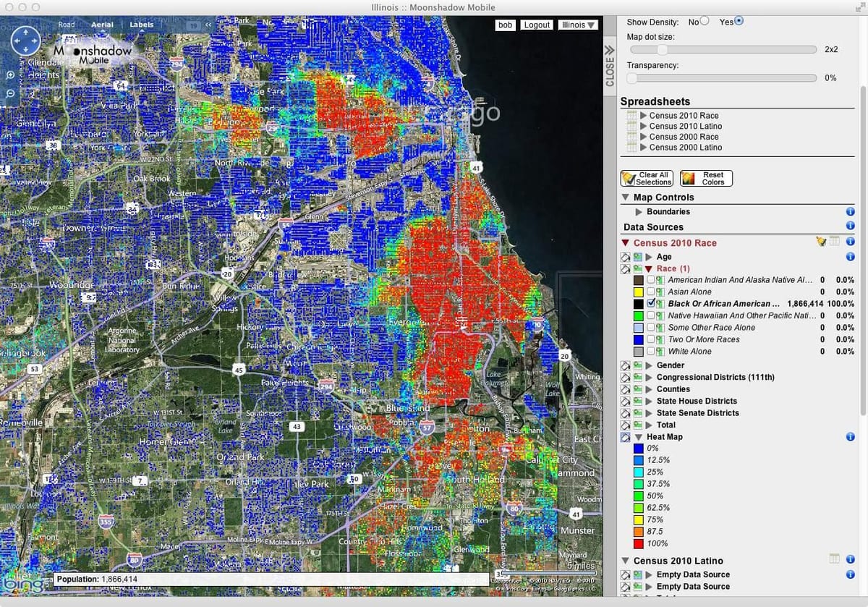Click black swatch for Black Or African American
Viewport: 868px width, 607px height.
tap(638, 303)
